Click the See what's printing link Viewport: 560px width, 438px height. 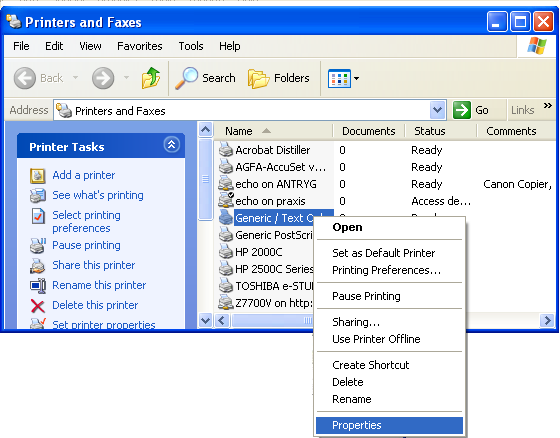[98, 195]
